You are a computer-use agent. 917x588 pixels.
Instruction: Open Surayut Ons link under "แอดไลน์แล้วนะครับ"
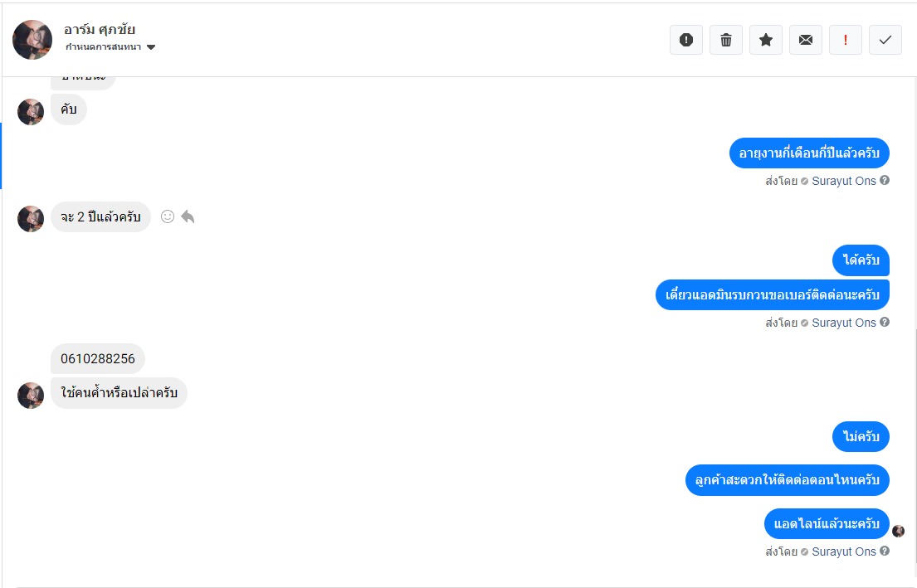pos(843,552)
